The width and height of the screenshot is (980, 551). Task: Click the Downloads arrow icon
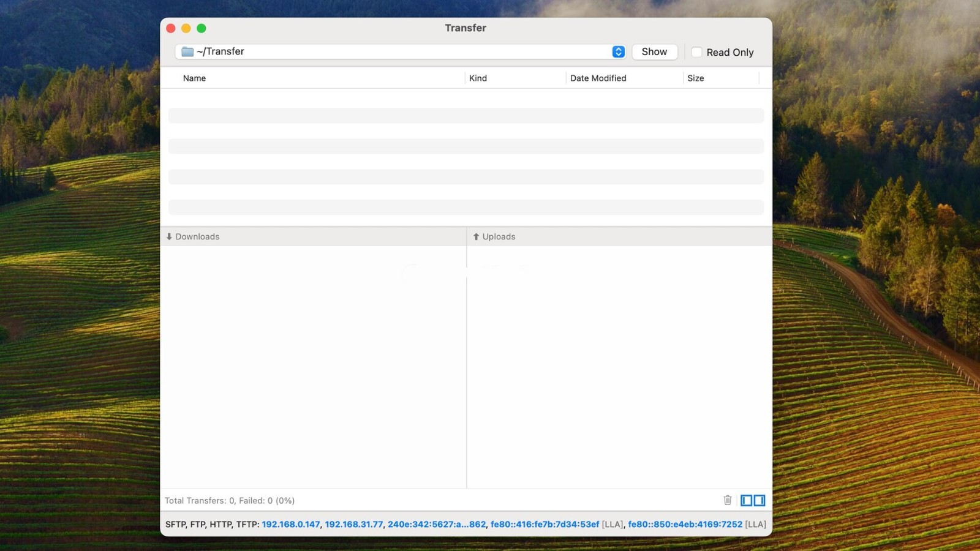coord(169,236)
